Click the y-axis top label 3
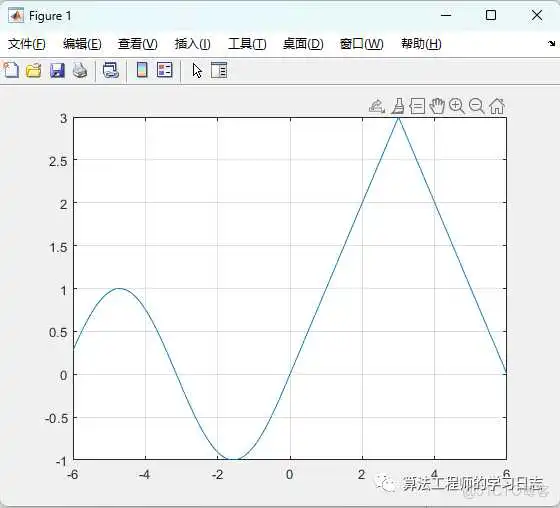The width and height of the screenshot is (560, 508). click(64, 118)
